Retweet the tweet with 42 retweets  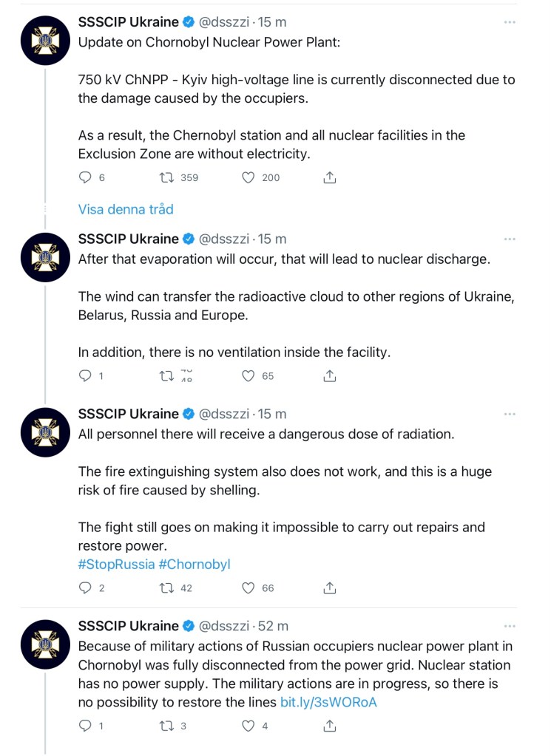[168, 588]
